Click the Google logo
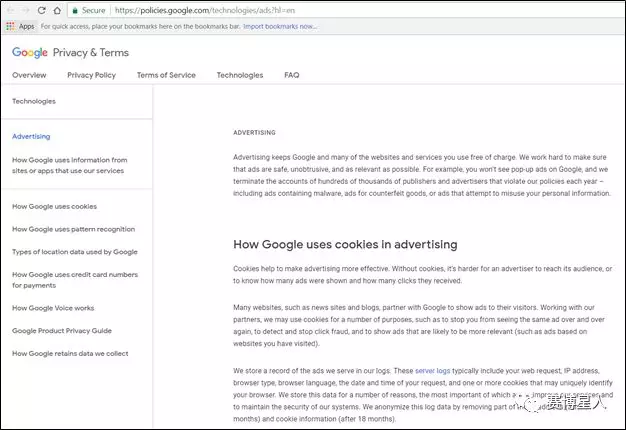This screenshot has width=626, height=430. point(30,52)
